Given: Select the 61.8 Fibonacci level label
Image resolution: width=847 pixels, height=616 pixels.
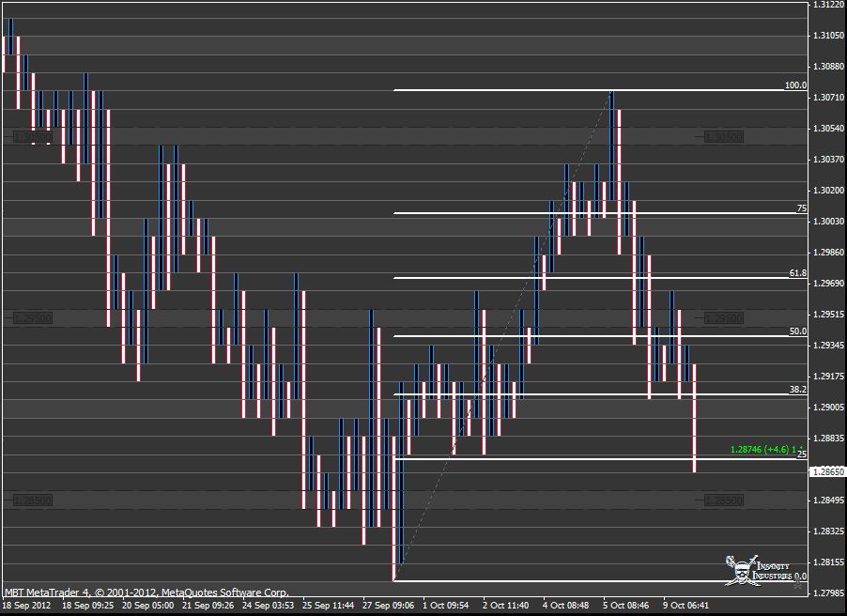Looking at the screenshot, I should tap(798, 273).
